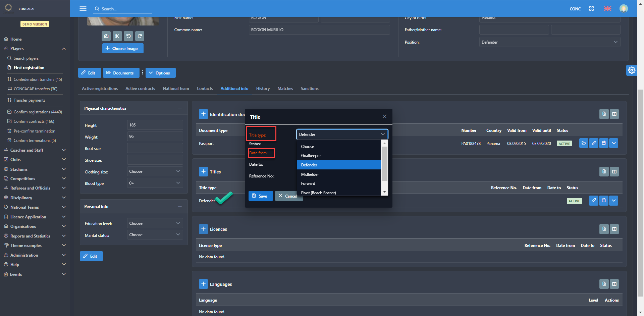
Task: Click the scissors crop icon under the photo
Action: [117, 36]
